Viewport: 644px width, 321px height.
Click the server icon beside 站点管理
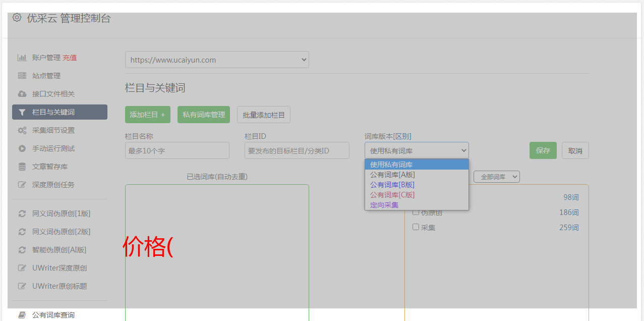(x=22, y=76)
